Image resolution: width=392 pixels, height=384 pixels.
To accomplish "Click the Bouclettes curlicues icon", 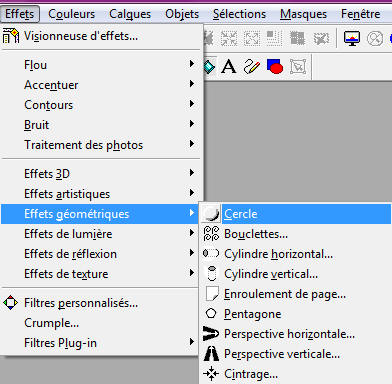I will point(211,234).
